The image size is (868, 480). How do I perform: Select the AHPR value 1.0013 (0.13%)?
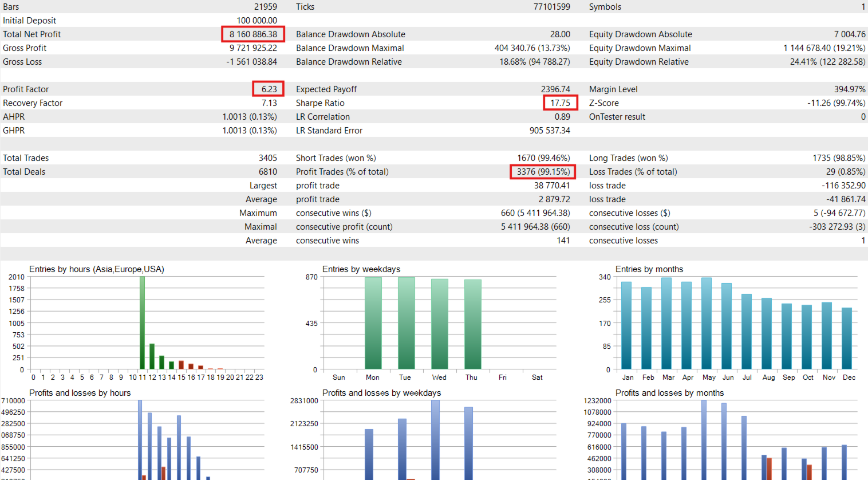click(250, 117)
